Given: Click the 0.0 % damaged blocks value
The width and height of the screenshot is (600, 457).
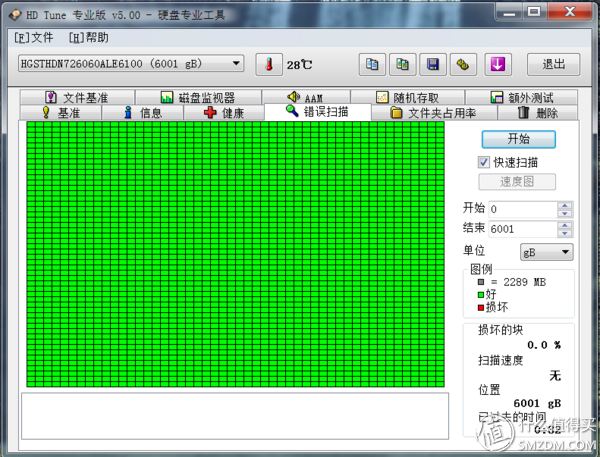Looking at the screenshot, I should (544, 345).
